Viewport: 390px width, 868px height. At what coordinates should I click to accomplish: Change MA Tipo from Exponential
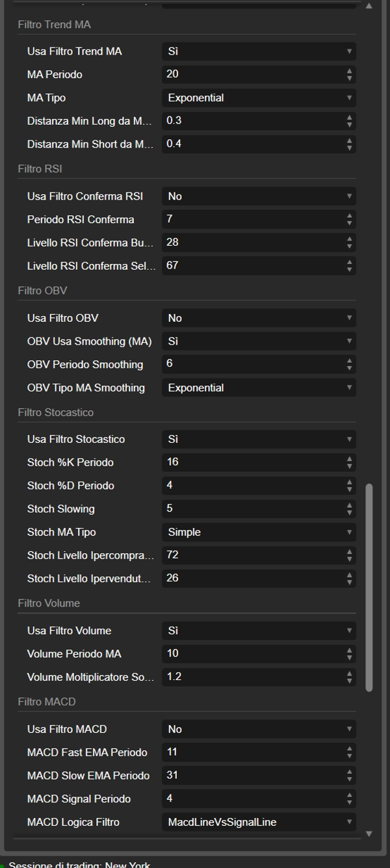pos(258,98)
